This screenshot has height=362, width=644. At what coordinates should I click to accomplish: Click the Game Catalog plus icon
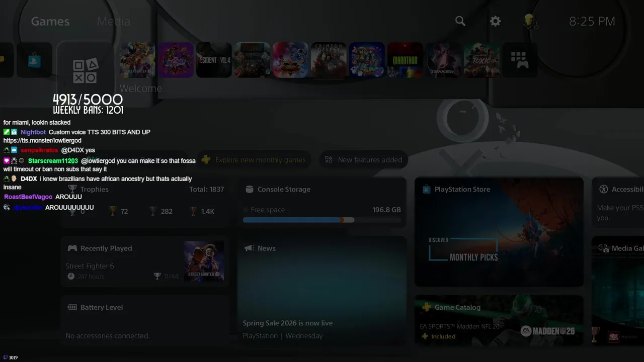point(426,307)
